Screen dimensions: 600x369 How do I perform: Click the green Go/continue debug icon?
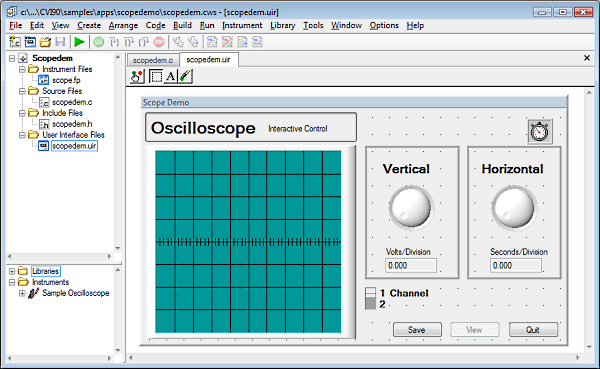pos(99,42)
